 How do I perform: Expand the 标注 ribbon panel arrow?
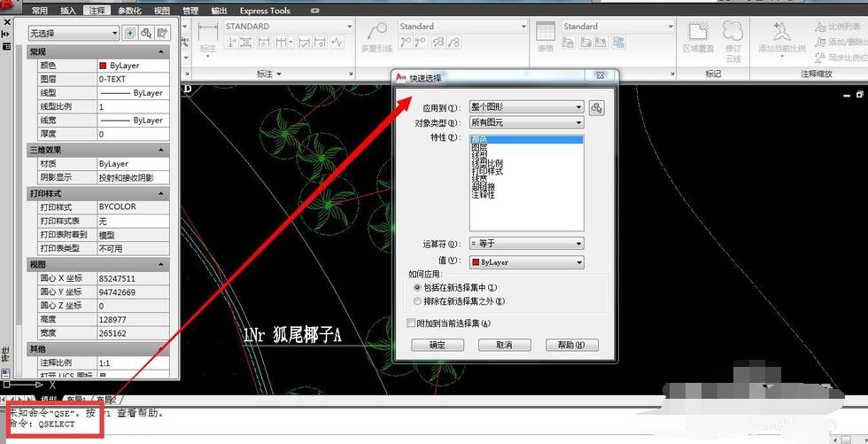(x=279, y=74)
